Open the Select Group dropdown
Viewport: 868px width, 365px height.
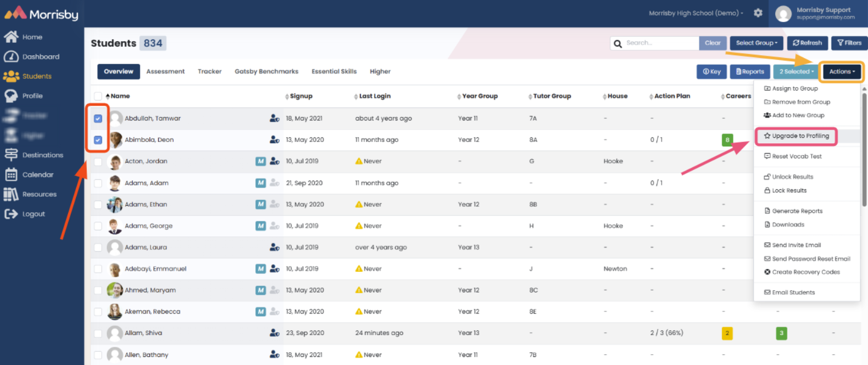point(756,43)
